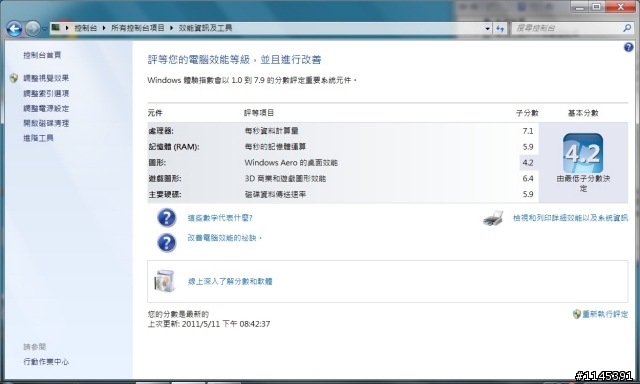Click 磁碟資料傳送速率 description text
The height and width of the screenshot is (384, 640).
pyautogui.click(x=276, y=194)
